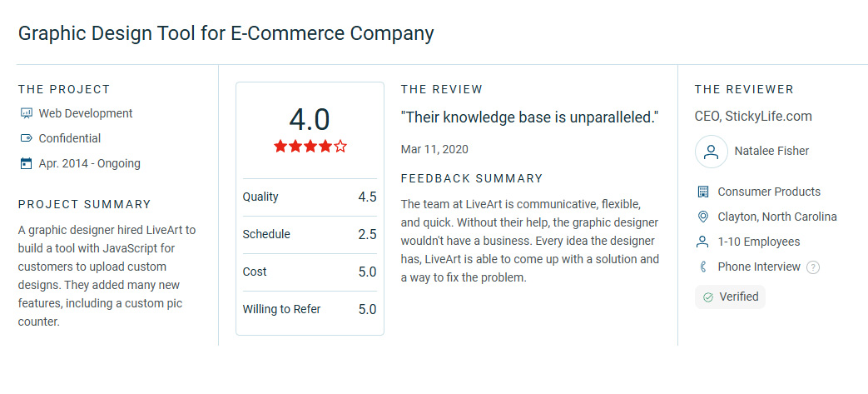The image size is (868, 394).
Task: Select the Quality 4.5 score row
Action: click(x=310, y=197)
